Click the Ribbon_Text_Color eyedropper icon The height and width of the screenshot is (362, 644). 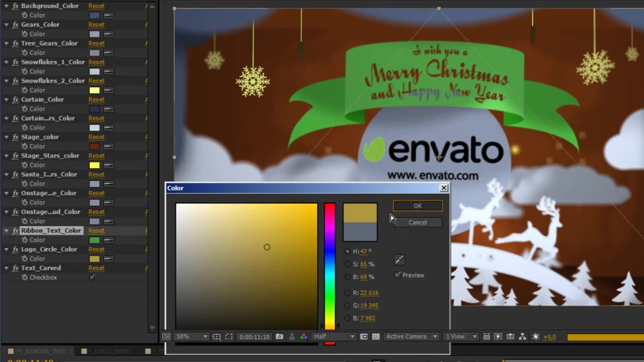109,240
